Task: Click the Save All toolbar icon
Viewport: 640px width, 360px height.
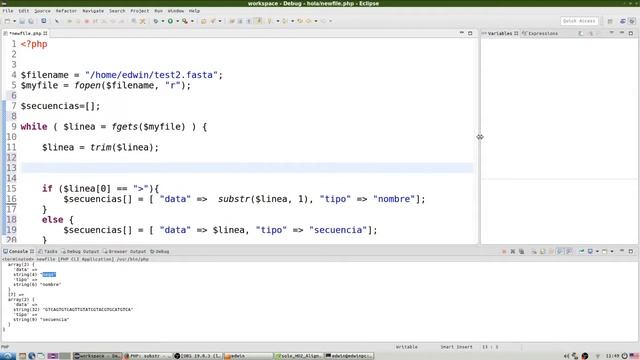Action: pyautogui.click(x=31, y=21)
